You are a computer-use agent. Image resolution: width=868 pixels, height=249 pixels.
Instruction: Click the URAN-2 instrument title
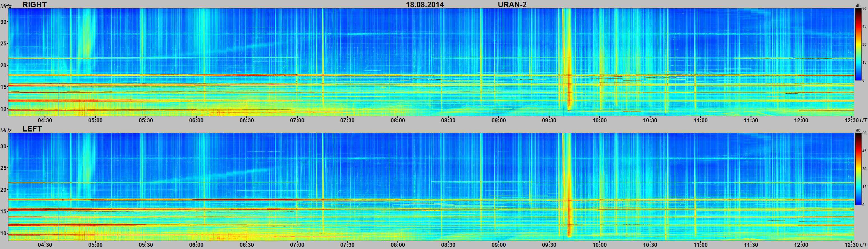click(512, 4)
